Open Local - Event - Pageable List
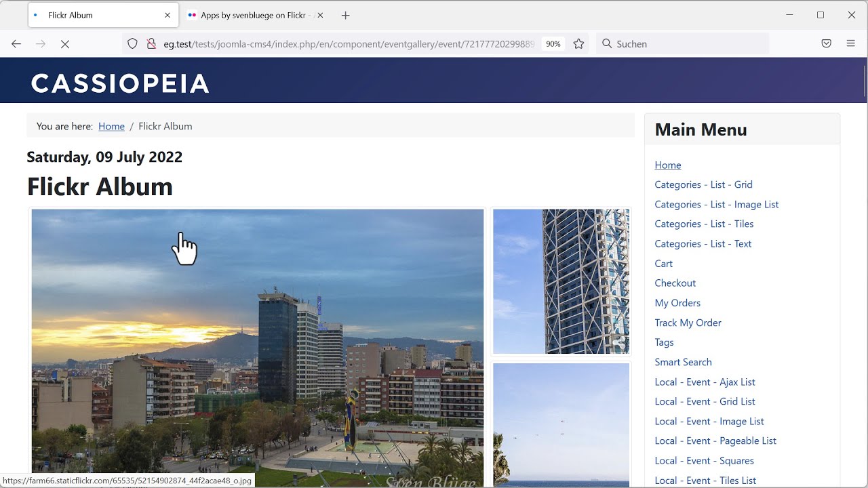868x488 pixels. click(715, 441)
